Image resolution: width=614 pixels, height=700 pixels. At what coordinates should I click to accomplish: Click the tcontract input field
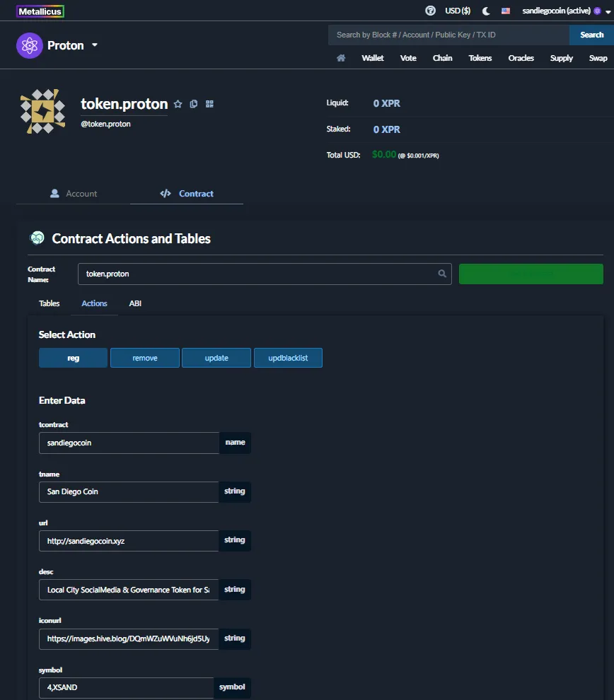[x=129, y=443]
